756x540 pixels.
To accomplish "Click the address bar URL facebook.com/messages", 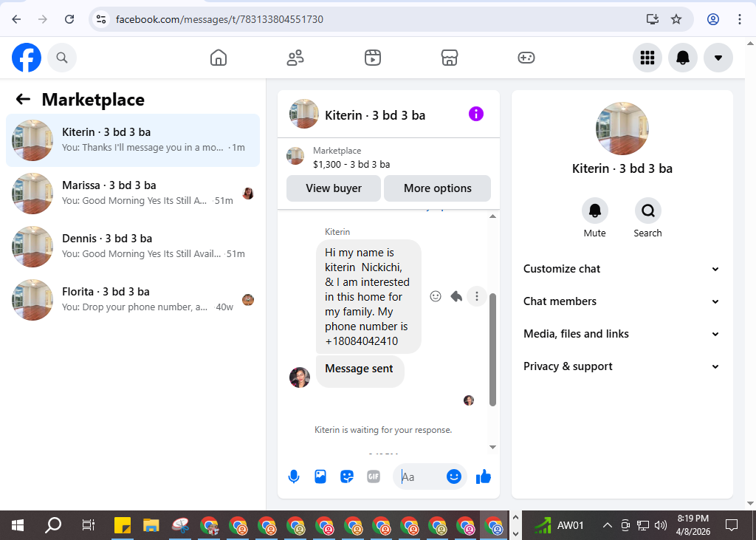I will [x=219, y=19].
